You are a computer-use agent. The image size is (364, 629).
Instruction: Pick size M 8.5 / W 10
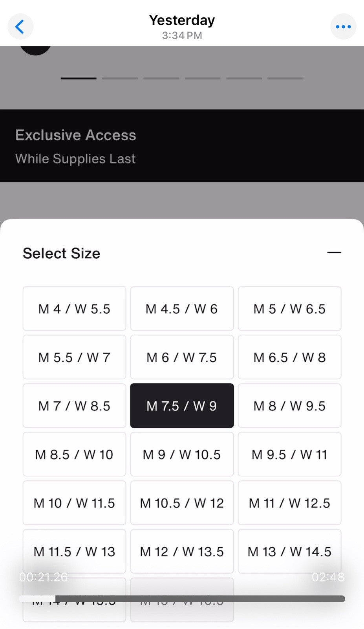tap(74, 454)
